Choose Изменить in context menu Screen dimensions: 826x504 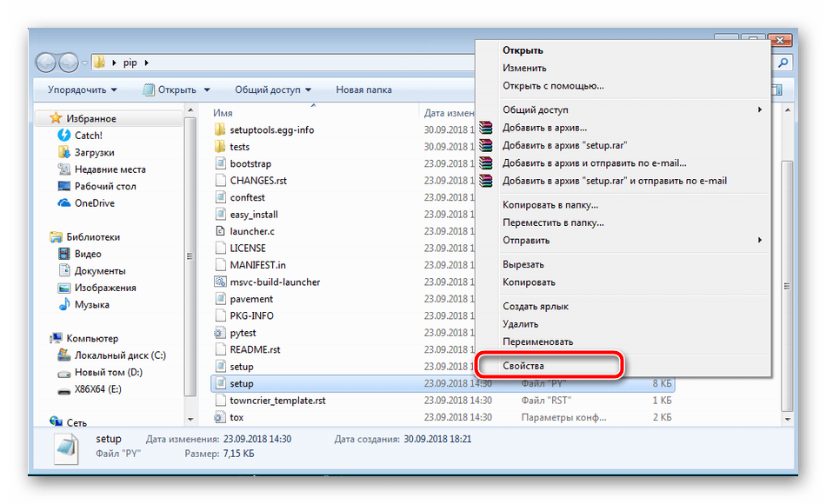coord(524,68)
